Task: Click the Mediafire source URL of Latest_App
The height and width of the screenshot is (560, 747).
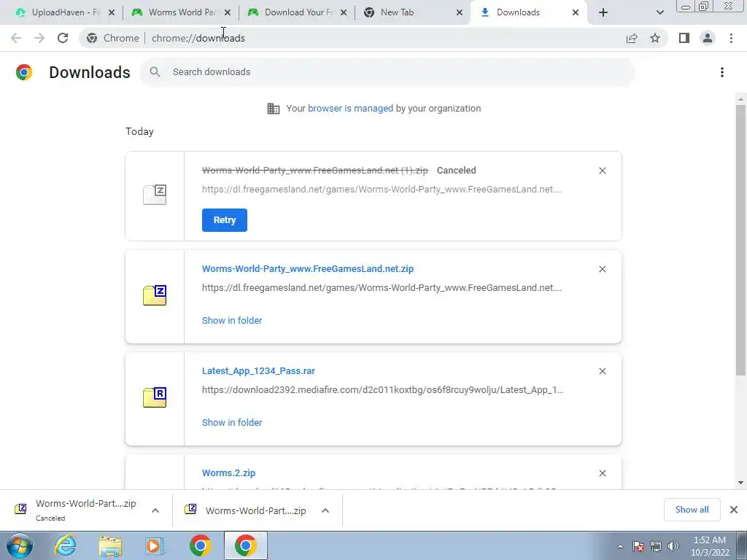Action: [382, 390]
